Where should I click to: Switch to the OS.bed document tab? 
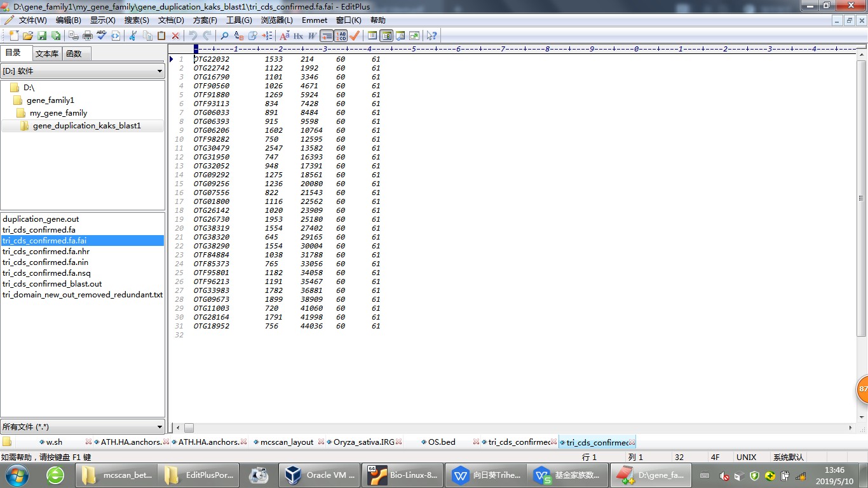442,442
